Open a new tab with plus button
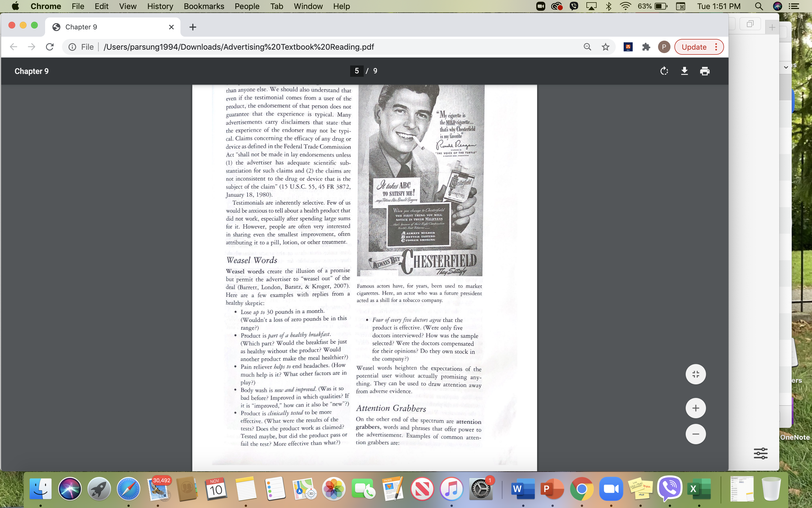812x508 pixels. tap(193, 27)
